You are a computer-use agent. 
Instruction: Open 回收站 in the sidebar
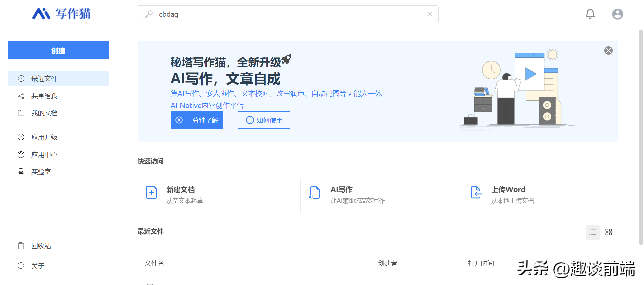(x=58, y=246)
